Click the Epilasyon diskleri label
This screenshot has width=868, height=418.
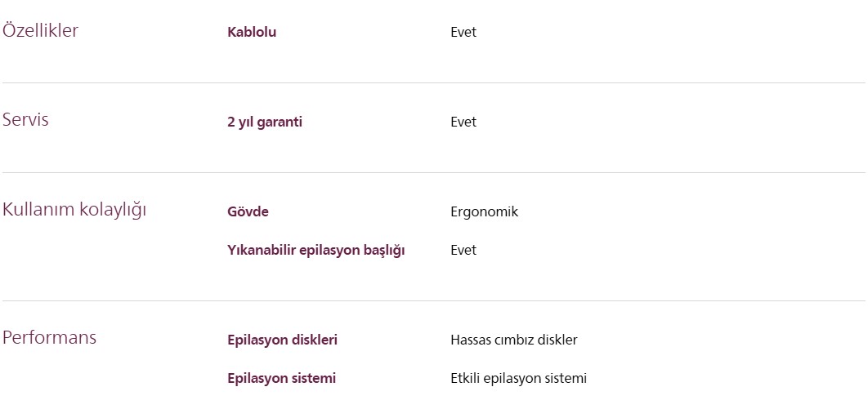pyautogui.click(x=282, y=340)
